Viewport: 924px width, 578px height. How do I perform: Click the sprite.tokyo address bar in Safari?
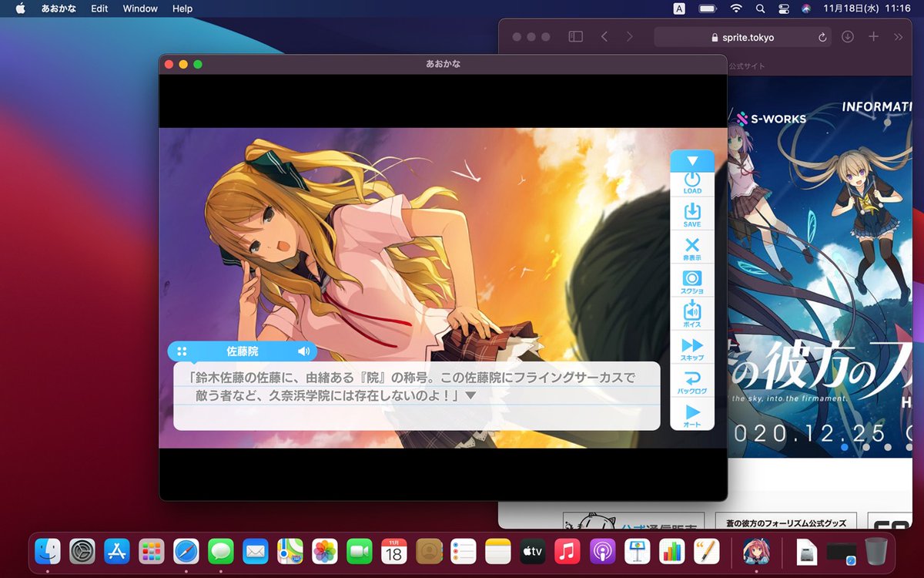click(x=743, y=37)
